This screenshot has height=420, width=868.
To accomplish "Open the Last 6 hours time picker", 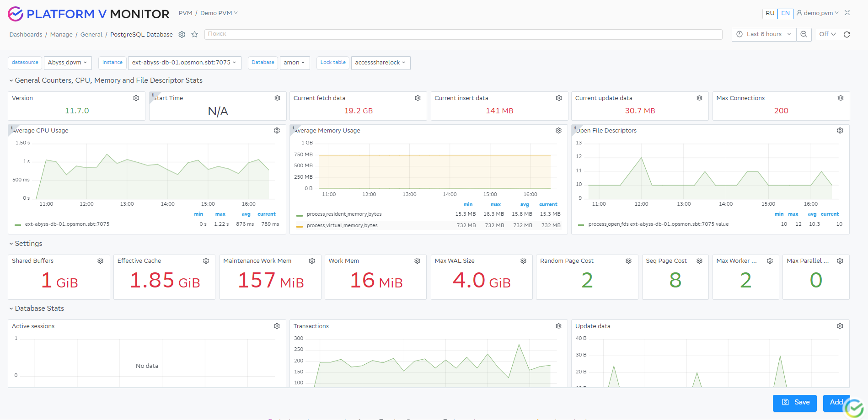I will tap(763, 34).
